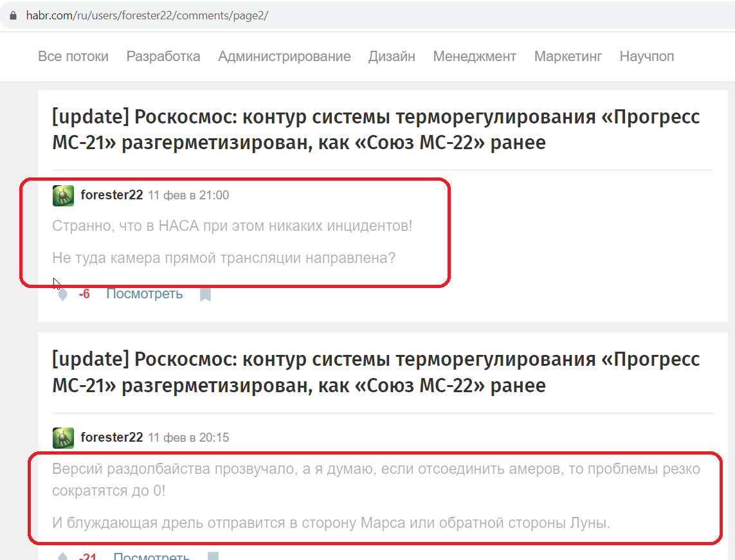This screenshot has height=560, width=735.
Task: Open forester22 profile from 21:00 comment
Action: click(x=111, y=195)
